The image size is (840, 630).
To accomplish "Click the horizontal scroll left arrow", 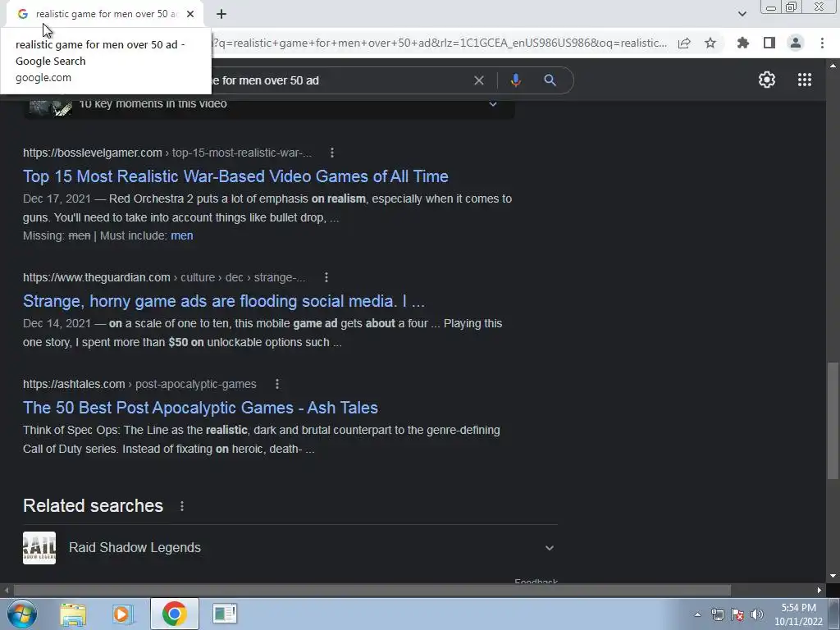I will point(7,591).
